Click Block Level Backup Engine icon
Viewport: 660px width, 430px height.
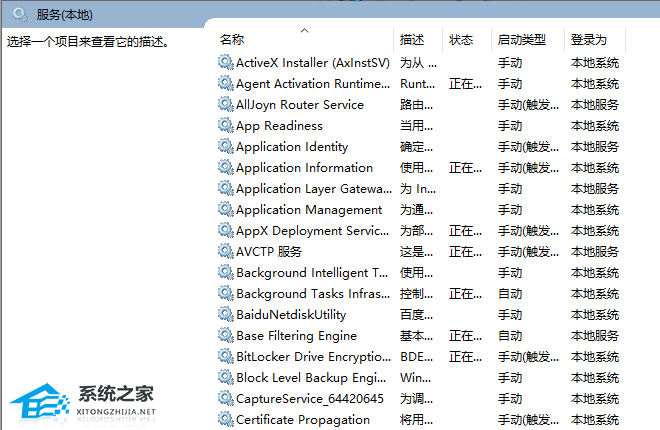click(226, 378)
